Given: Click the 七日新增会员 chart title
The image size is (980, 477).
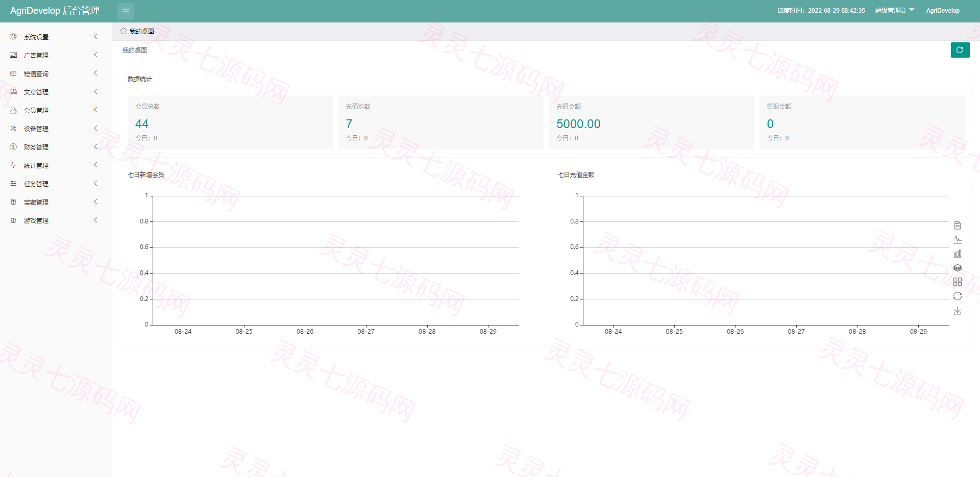Looking at the screenshot, I should pyautogui.click(x=146, y=174).
